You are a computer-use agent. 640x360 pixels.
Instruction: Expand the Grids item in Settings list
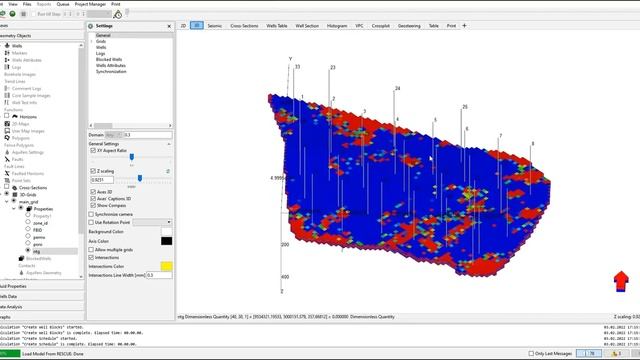92,41
